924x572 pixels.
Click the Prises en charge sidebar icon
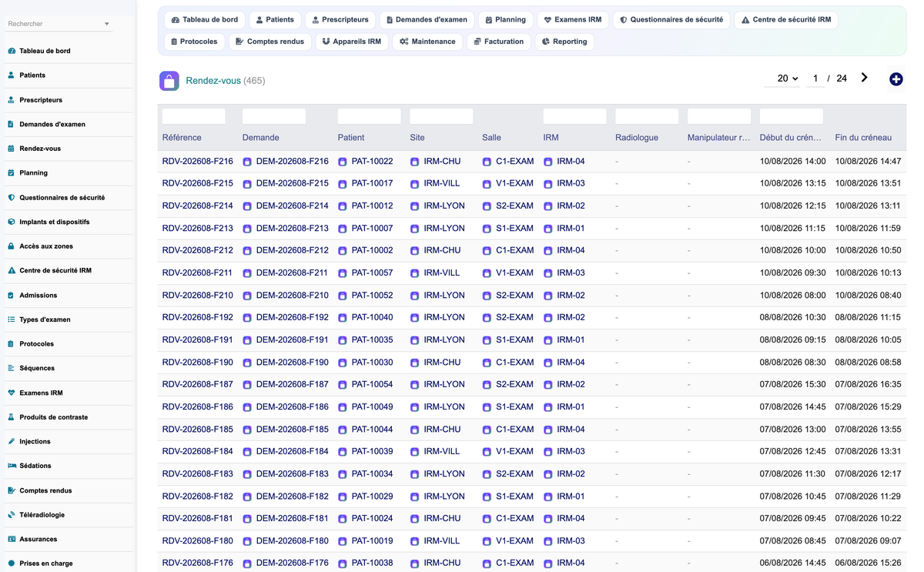point(12,564)
